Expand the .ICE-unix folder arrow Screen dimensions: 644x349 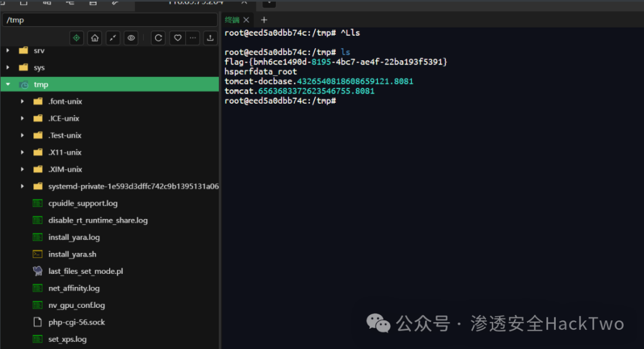tap(22, 118)
